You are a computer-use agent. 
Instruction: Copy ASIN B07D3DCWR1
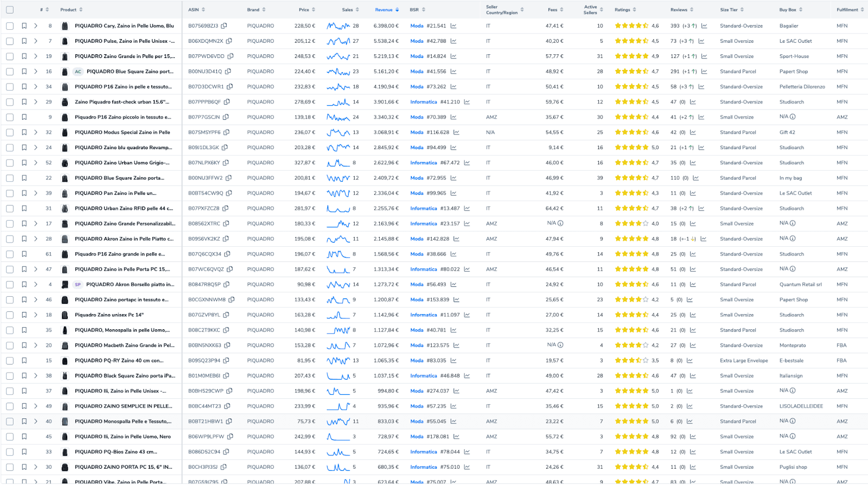pyautogui.click(x=229, y=86)
